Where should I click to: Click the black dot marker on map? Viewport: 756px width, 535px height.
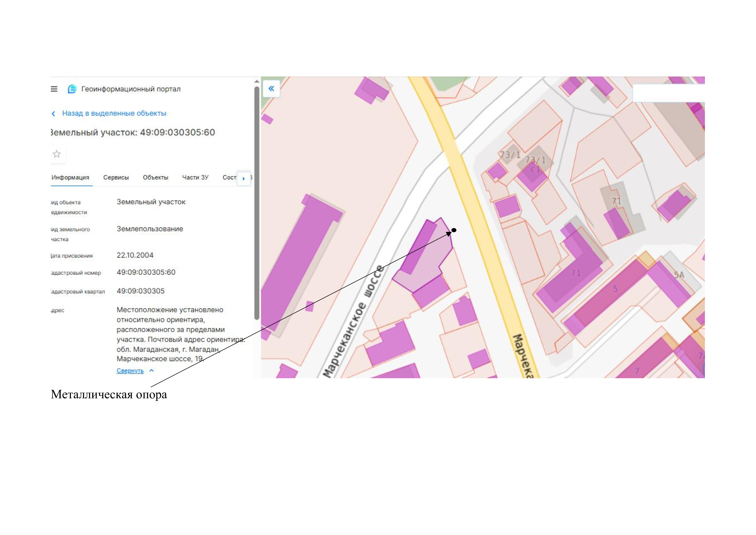point(454,230)
